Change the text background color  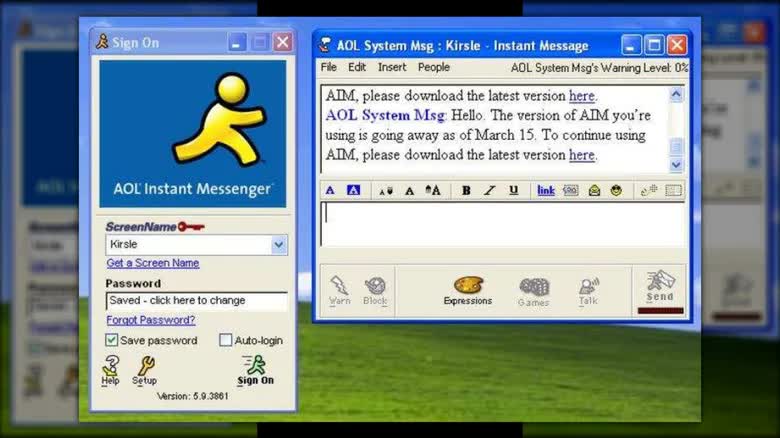[353, 190]
